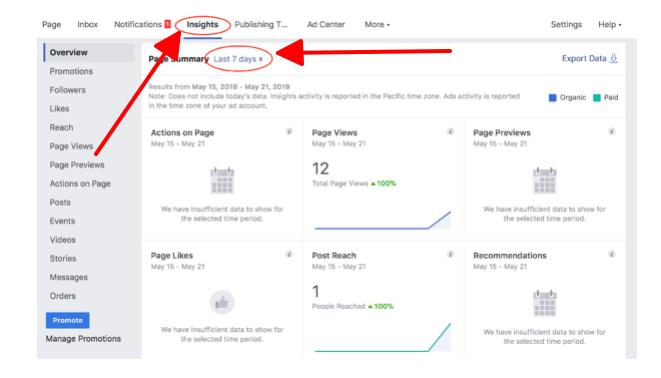Click thumbs-up icon in Page Likes card
Image resolution: width=661 pixels, height=378 pixels.
point(222,302)
